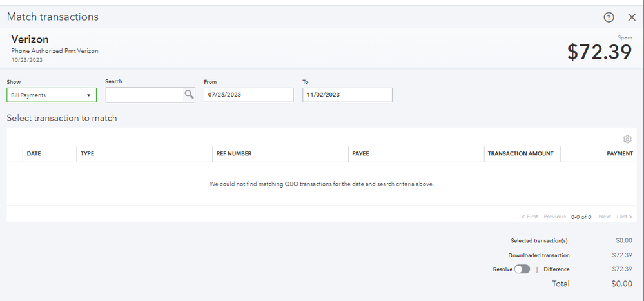
Task: Sort by TRANSACTION AMOUNT column header
Action: click(x=521, y=153)
